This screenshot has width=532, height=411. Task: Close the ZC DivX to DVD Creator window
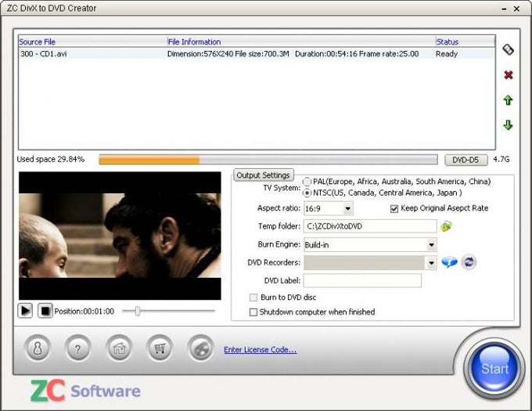pos(516,9)
